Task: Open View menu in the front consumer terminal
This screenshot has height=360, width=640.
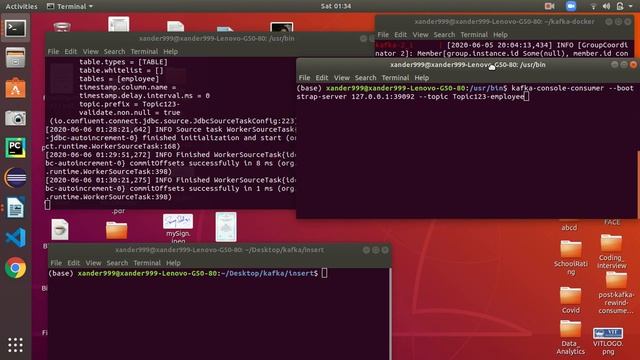Action: point(342,78)
